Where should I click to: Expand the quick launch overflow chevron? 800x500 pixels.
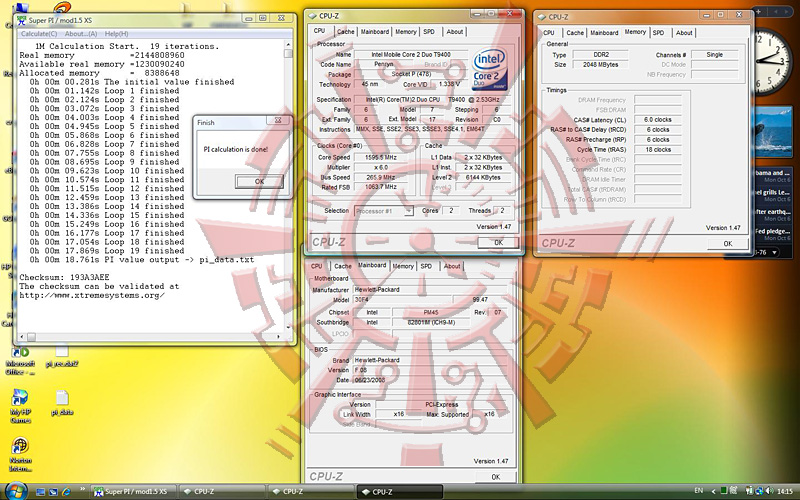click(x=82, y=490)
